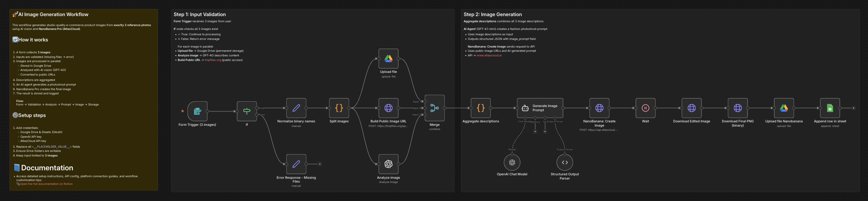Click the Model label above OpenAI Chat Model
868x201 pixels.
click(512, 150)
